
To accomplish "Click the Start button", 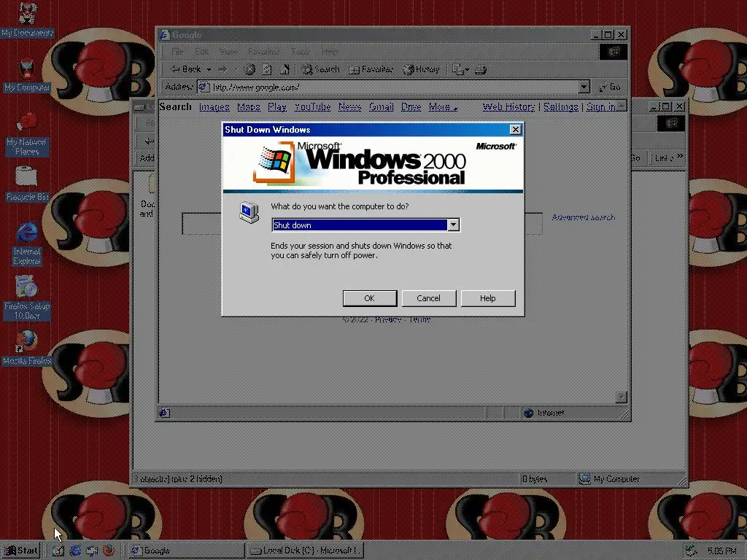I will [x=21, y=551].
